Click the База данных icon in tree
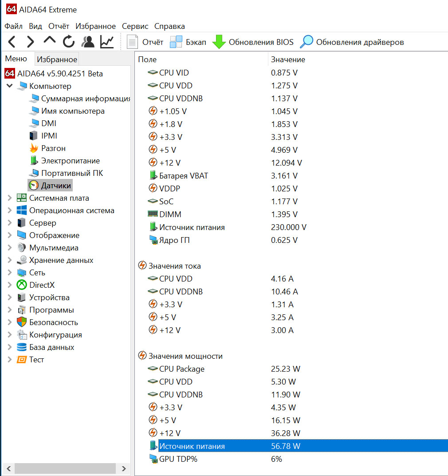Screen dimensions: 448x476 22,347
